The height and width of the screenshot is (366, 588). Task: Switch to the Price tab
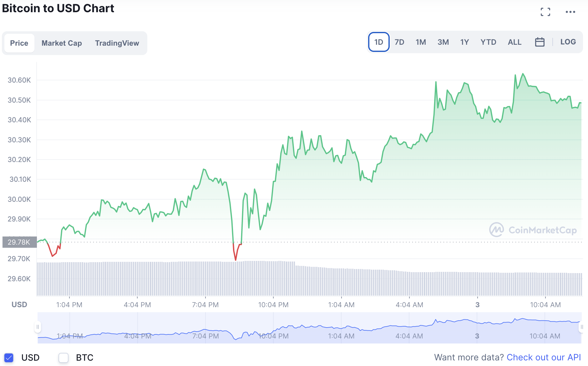pyautogui.click(x=19, y=43)
